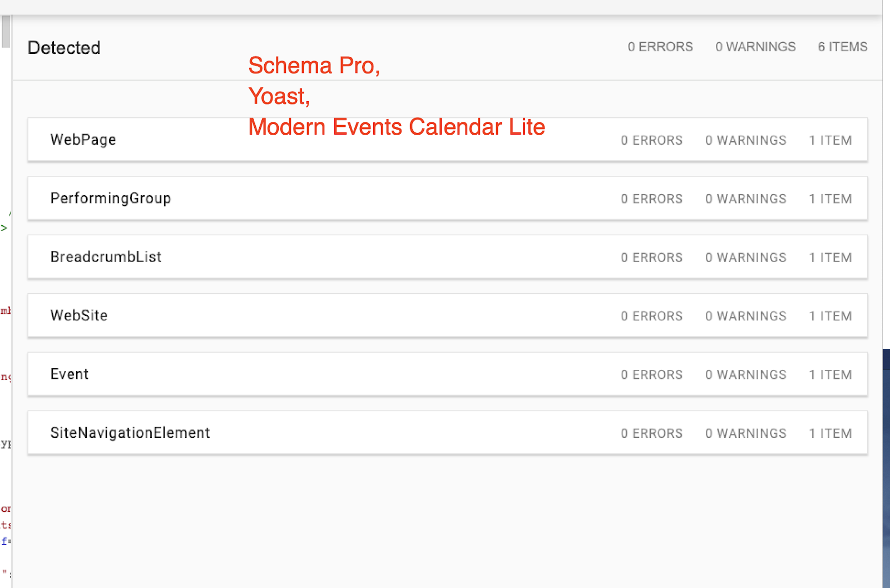This screenshot has height=588, width=890.
Task: Expand the WebPage result row
Action: [83, 140]
